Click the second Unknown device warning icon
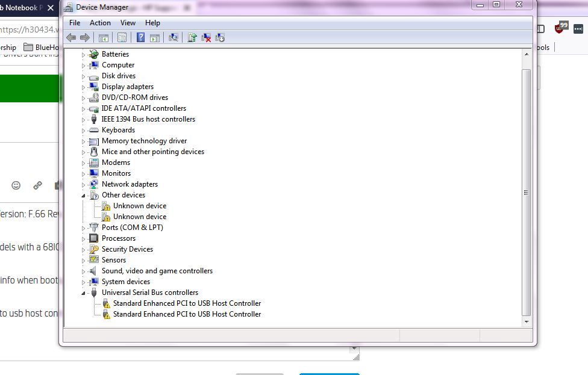 click(106, 217)
